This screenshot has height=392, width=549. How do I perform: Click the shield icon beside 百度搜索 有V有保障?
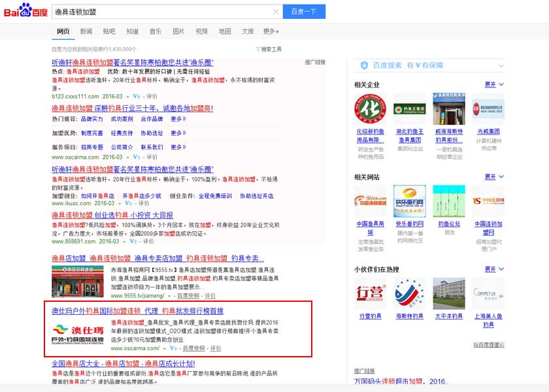[x=364, y=65]
